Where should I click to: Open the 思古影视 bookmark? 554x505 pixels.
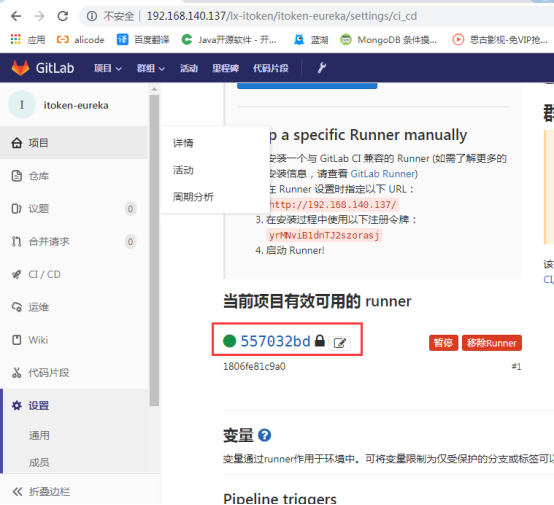tap(500, 40)
